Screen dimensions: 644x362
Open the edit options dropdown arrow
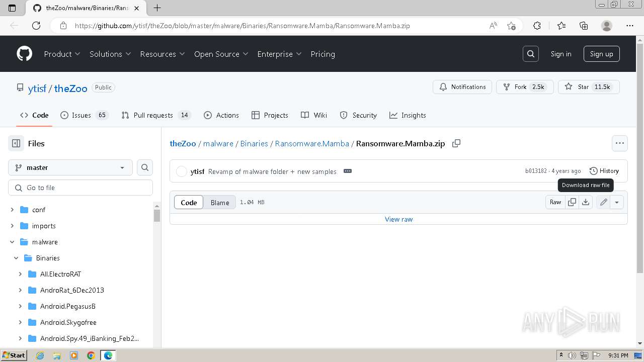pos(617,202)
